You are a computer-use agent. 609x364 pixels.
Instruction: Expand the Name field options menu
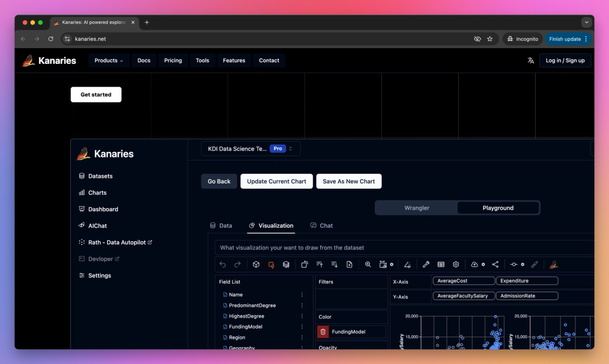tap(302, 295)
